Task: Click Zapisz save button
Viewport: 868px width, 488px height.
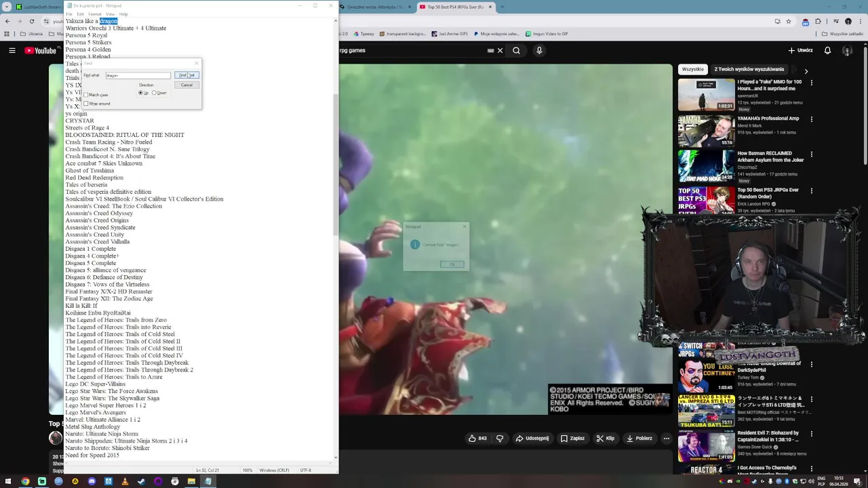Action: coord(572,439)
